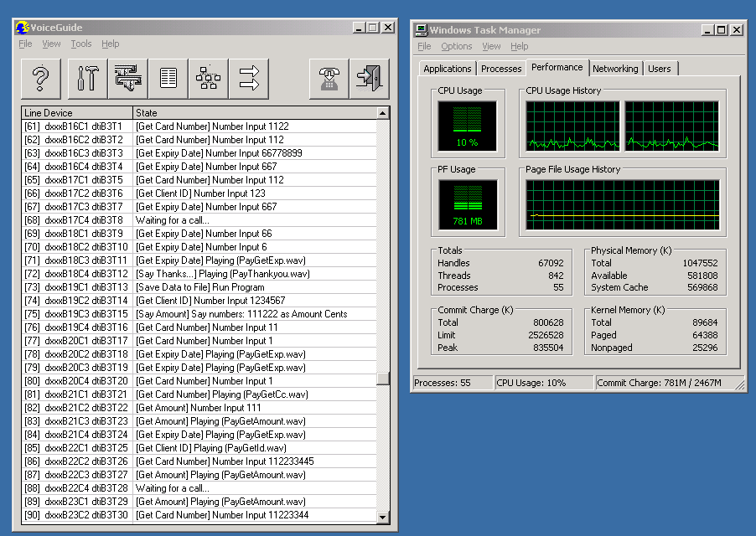
Task: Click the CPU Usage 10 % gauge
Action: [x=467, y=126]
